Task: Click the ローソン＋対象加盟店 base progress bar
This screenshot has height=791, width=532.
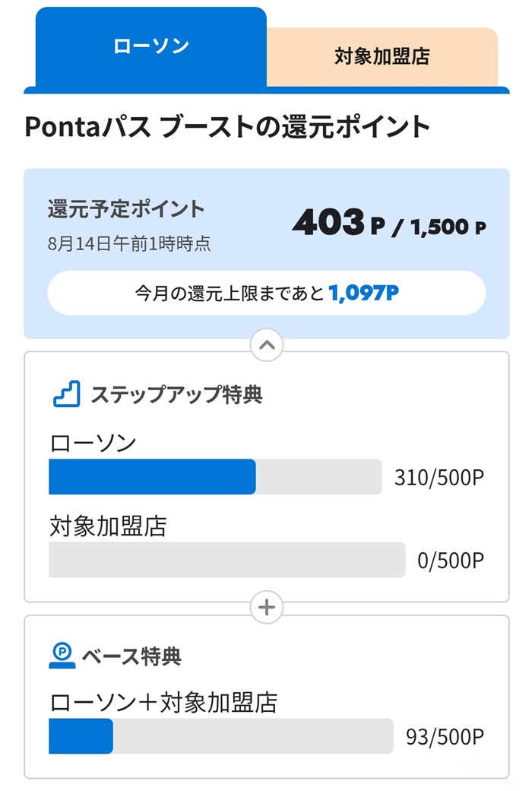Action: pyautogui.click(x=221, y=736)
